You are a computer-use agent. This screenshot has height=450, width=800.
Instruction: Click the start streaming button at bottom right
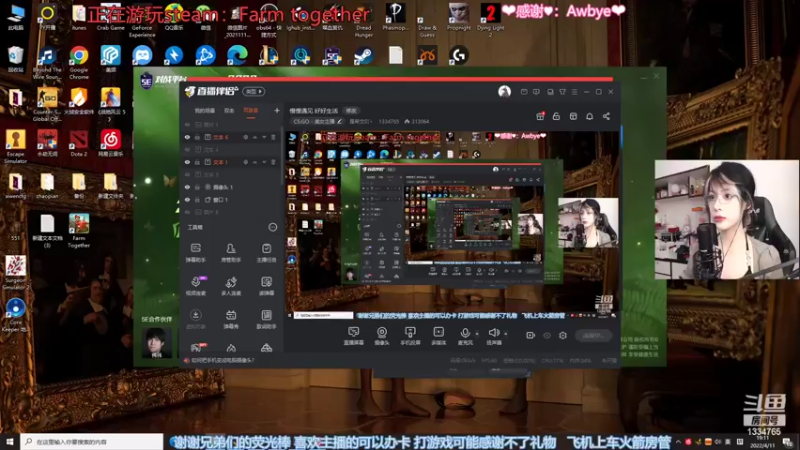(593, 335)
